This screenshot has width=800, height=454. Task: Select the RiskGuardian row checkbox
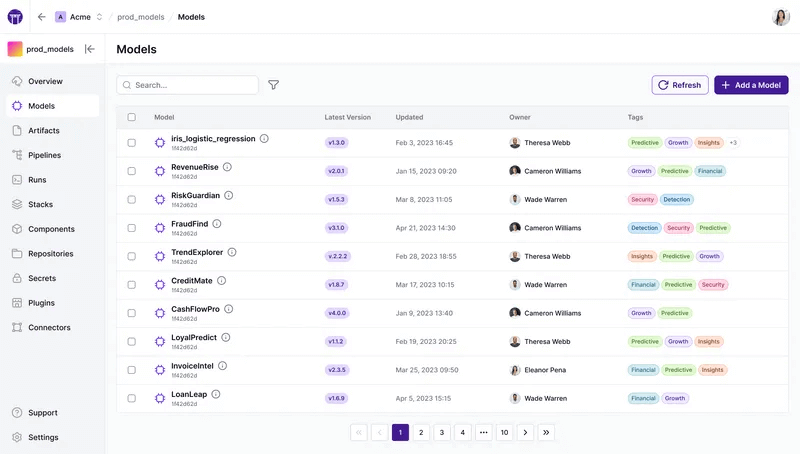(x=131, y=200)
